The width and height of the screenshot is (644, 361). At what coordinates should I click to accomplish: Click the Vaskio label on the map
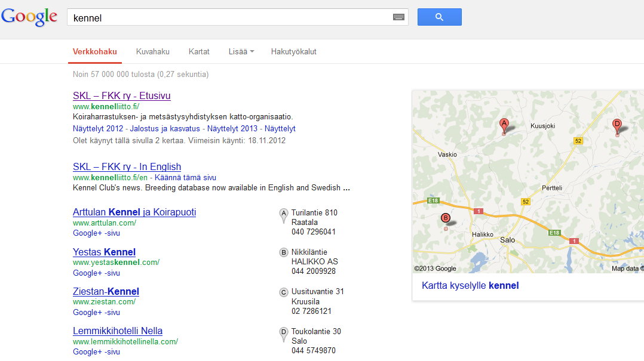coord(447,155)
